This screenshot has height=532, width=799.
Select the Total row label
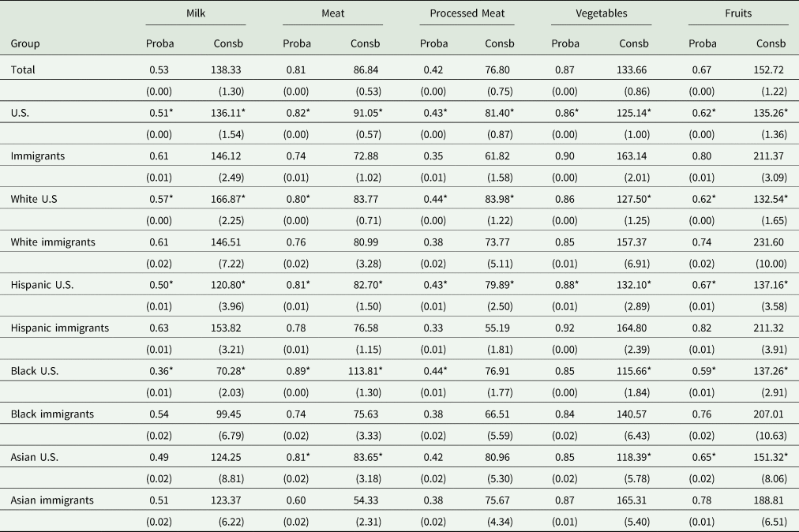[23, 69]
